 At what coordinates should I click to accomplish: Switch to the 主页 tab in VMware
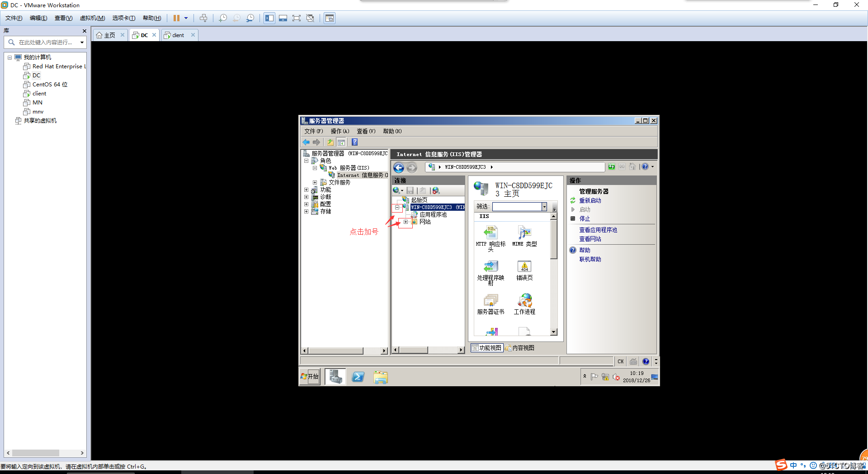tap(109, 35)
